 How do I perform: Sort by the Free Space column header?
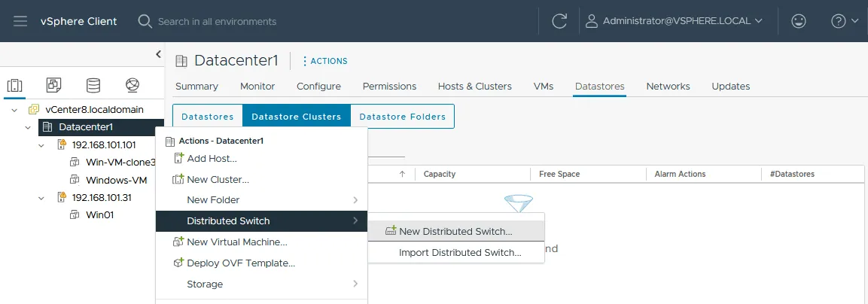pyautogui.click(x=559, y=174)
